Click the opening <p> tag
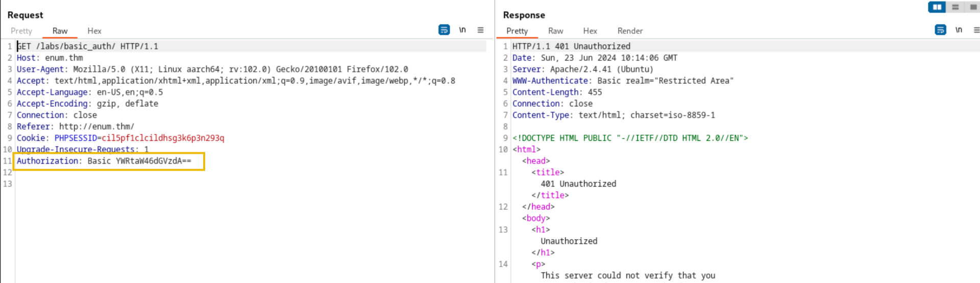 (x=538, y=264)
